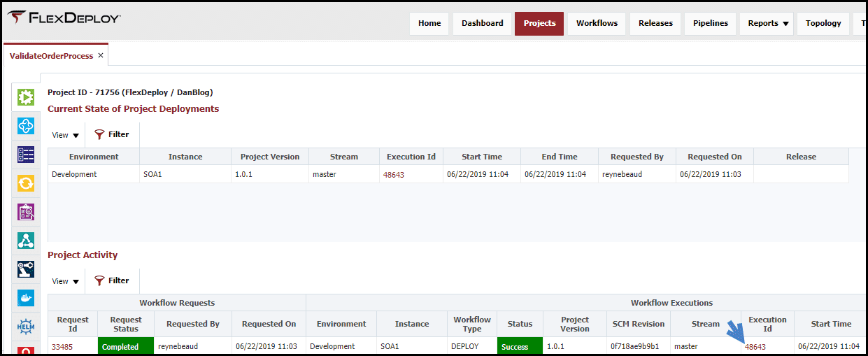868x356 pixels.
Task: Open the View dropdown under Current State
Action: point(65,135)
